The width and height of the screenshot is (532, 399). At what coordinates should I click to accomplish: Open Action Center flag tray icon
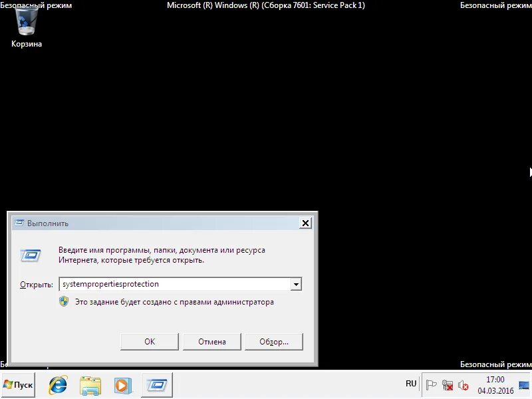tap(431, 385)
